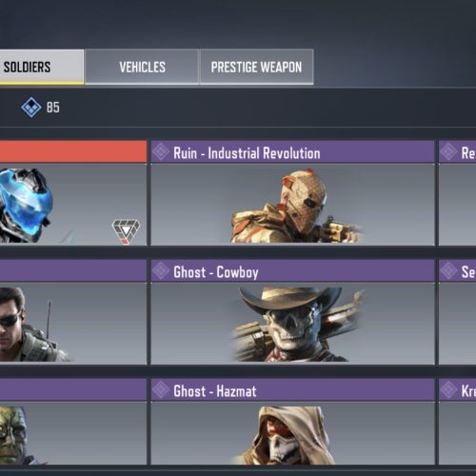Click the rarity diamond icon beside Ghost - Hazmat
This screenshot has height=476, width=476.
pyautogui.click(x=161, y=389)
